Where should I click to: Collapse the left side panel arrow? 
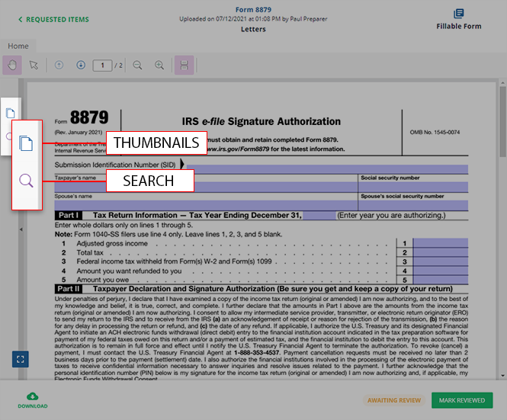tap(21, 229)
